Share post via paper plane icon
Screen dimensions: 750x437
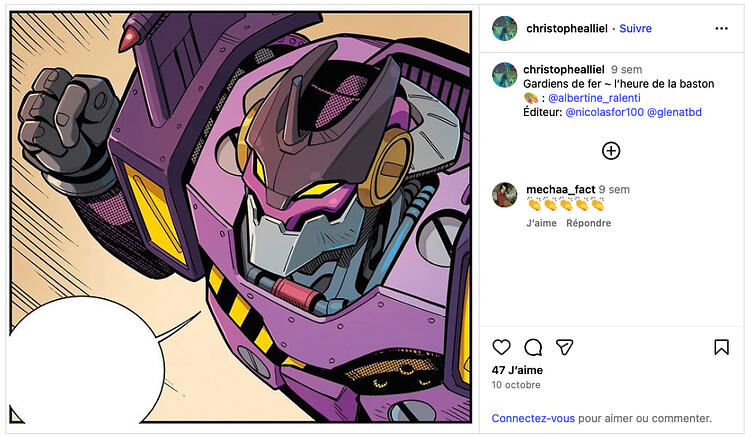point(564,347)
